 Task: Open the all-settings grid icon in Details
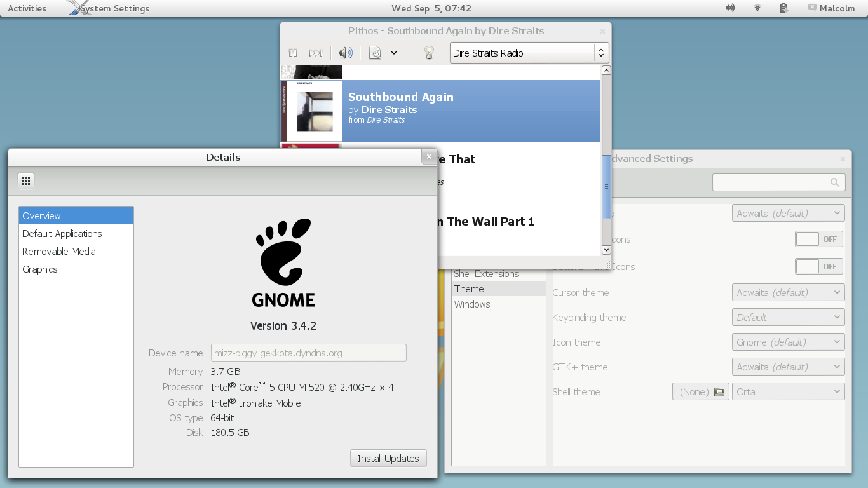(x=25, y=180)
